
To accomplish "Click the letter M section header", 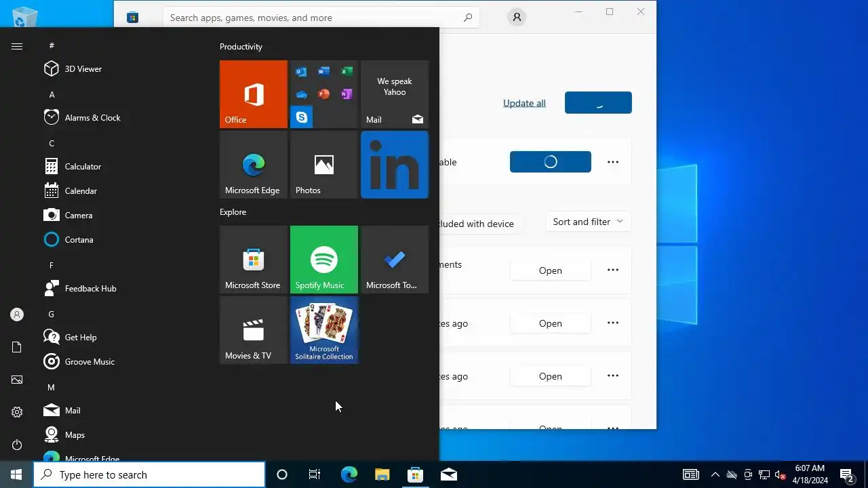I will [52, 387].
